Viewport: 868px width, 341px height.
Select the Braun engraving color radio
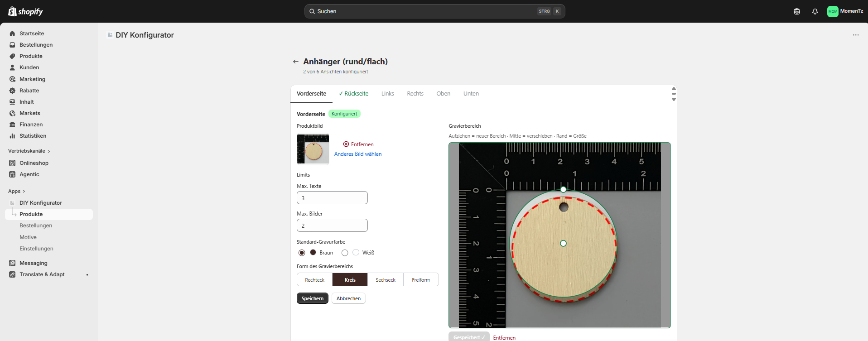tap(302, 253)
